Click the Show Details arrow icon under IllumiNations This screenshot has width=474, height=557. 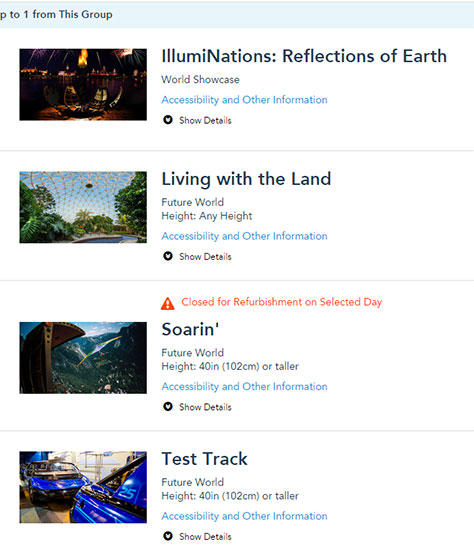pyautogui.click(x=168, y=120)
